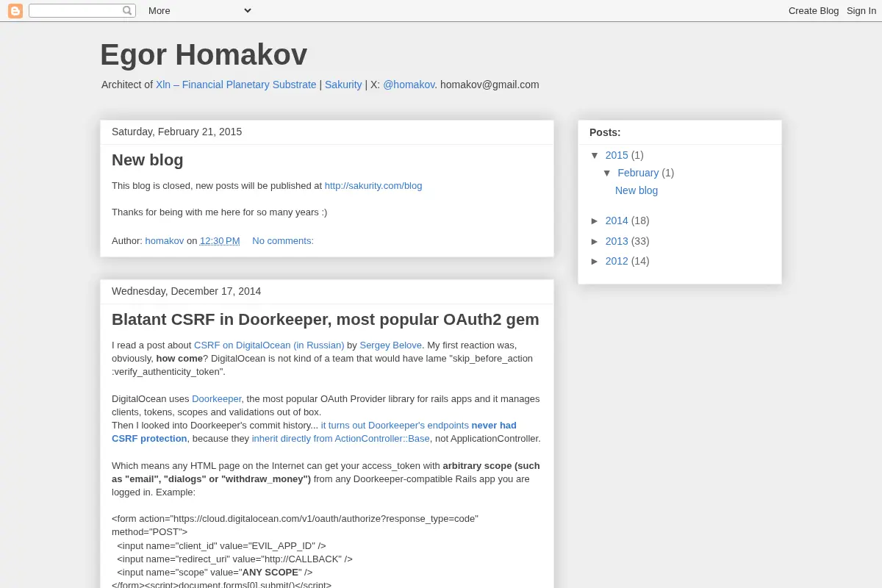Click the 'Wednesday, December 17, 2014' date header
Screen dimensions: 882x588
(x=186, y=291)
